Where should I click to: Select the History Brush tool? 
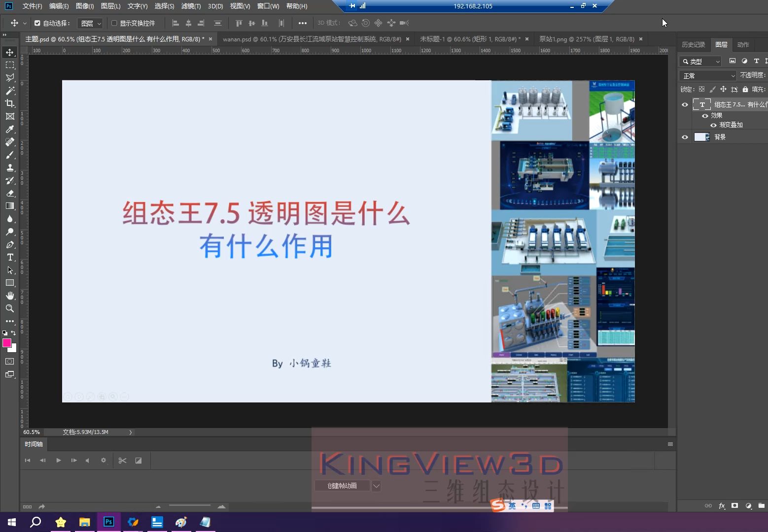[10, 180]
